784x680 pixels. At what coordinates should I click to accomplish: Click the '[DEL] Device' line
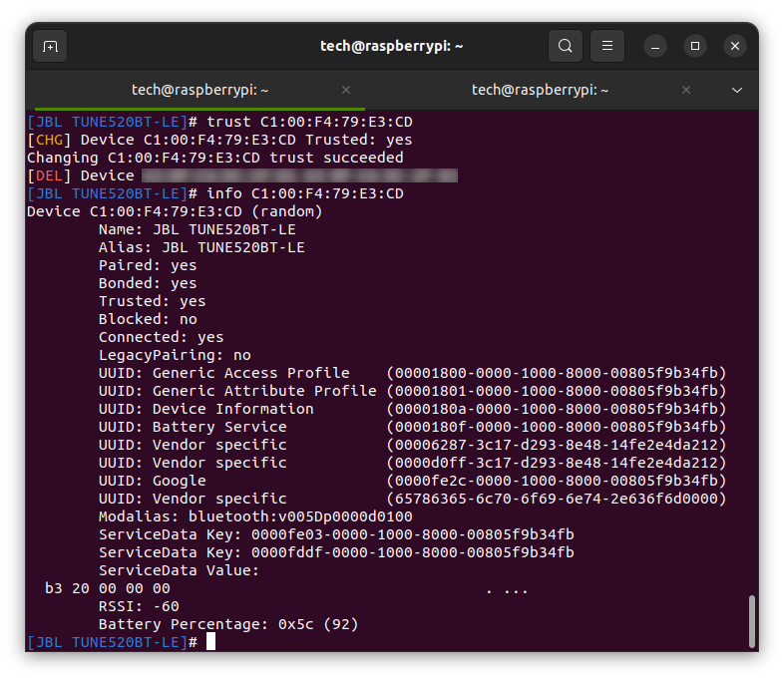coord(242,175)
